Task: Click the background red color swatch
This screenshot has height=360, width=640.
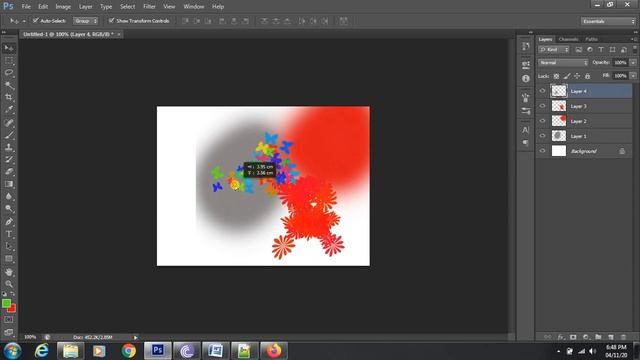Action: pos(12,309)
